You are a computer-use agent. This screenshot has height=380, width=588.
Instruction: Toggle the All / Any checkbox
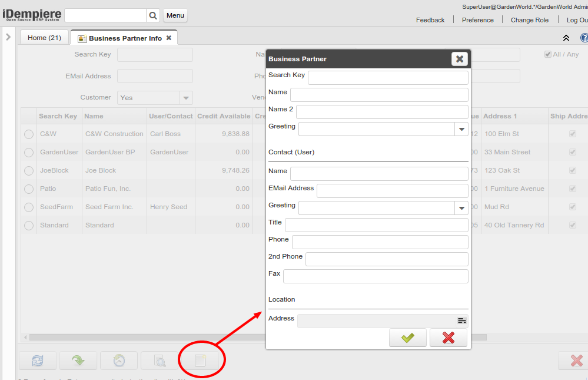548,54
